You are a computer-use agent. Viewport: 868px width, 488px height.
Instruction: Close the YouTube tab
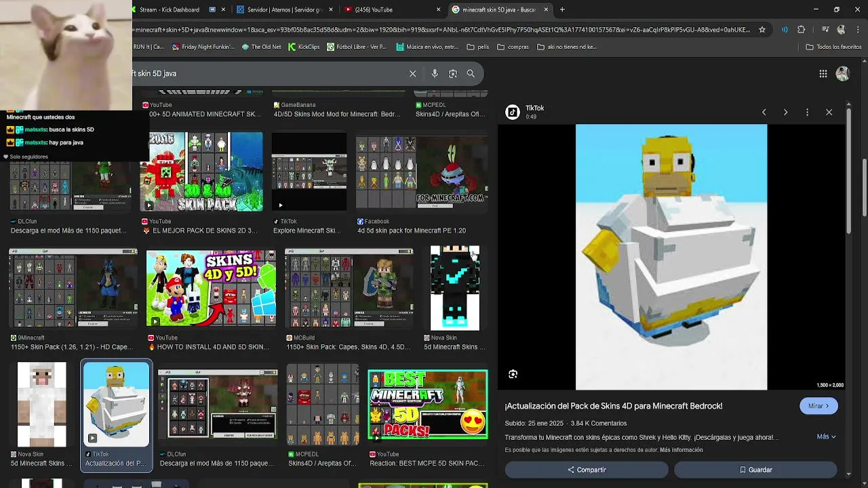click(x=438, y=9)
